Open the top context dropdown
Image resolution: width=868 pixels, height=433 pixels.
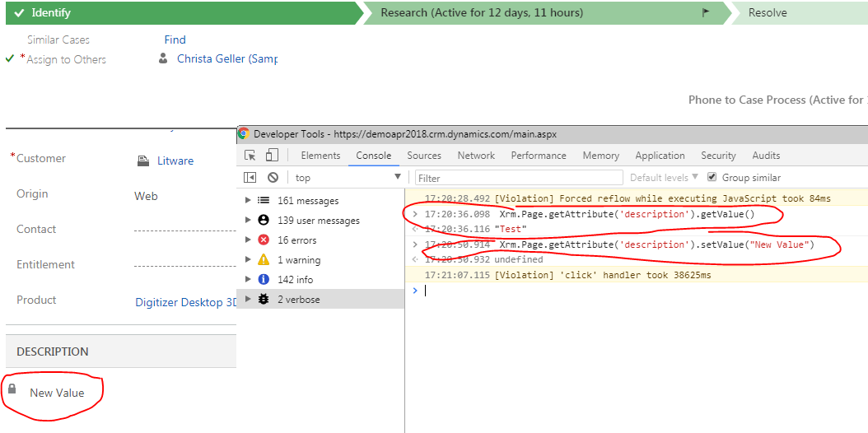pos(348,178)
